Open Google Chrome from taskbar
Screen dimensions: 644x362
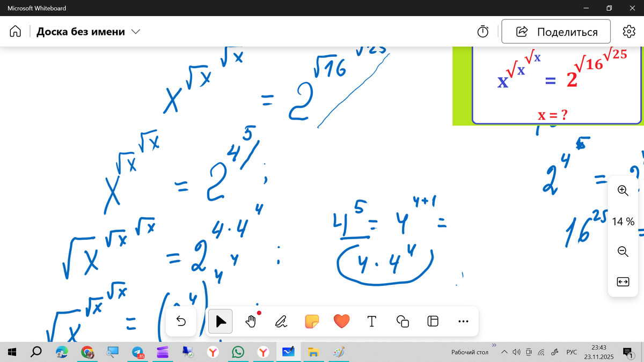coord(87,352)
